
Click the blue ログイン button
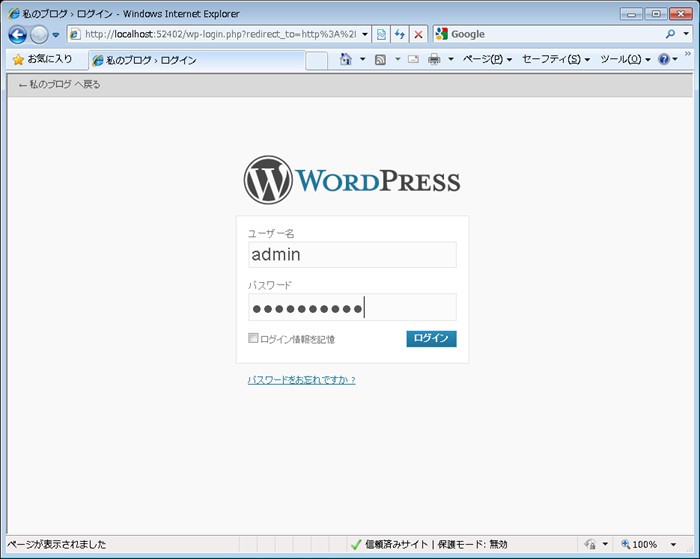[431, 338]
